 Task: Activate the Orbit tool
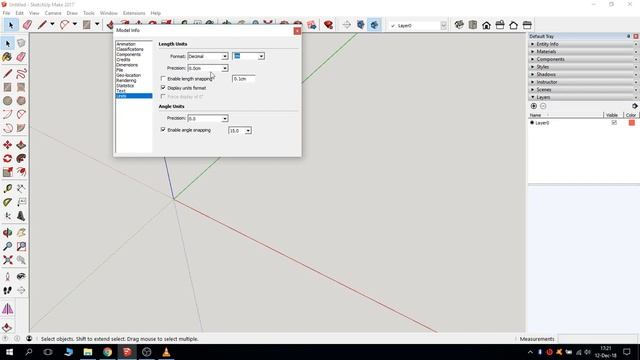click(x=7, y=233)
